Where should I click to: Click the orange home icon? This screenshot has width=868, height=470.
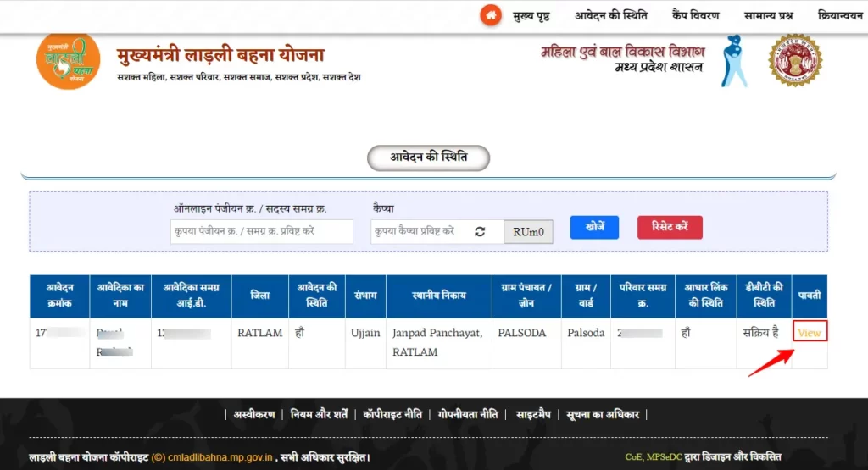coord(491,15)
